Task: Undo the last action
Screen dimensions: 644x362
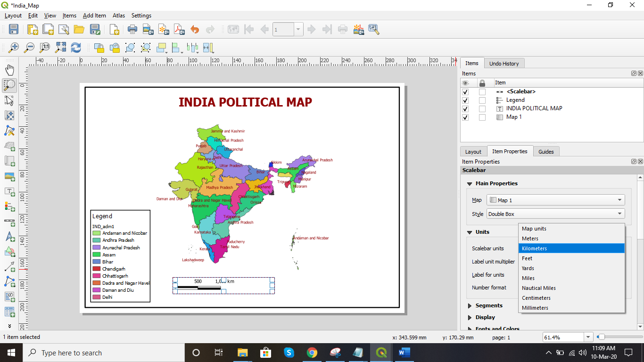Action: point(195,29)
